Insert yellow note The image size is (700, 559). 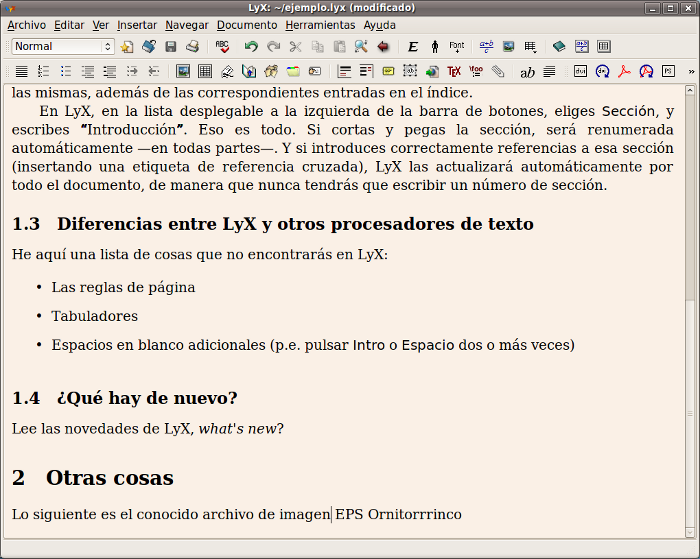tap(388, 71)
